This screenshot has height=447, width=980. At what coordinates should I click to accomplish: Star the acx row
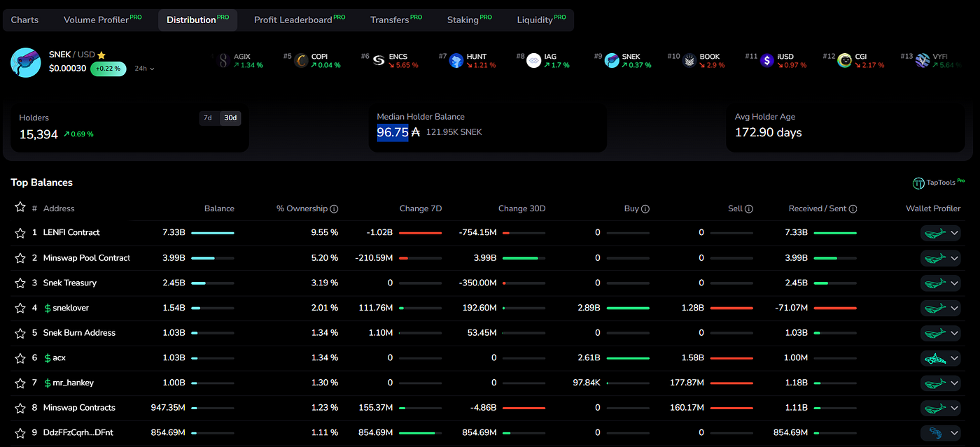click(x=20, y=358)
